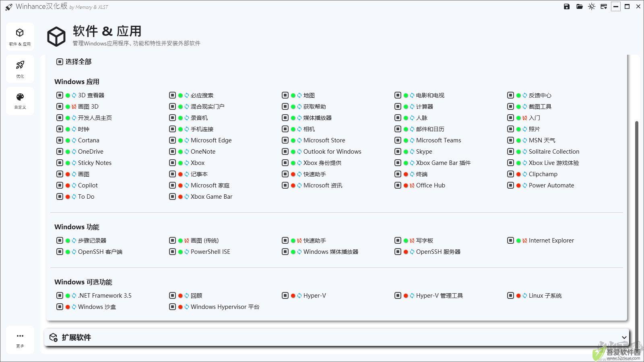Click the red crossed icon beside 写字板
The width and height of the screenshot is (644, 362).
[412, 241]
